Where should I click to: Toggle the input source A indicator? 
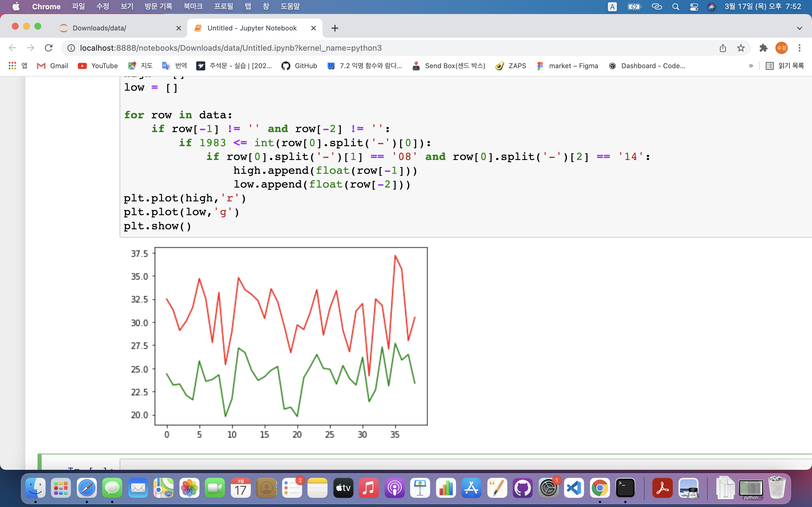pos(612,7)
